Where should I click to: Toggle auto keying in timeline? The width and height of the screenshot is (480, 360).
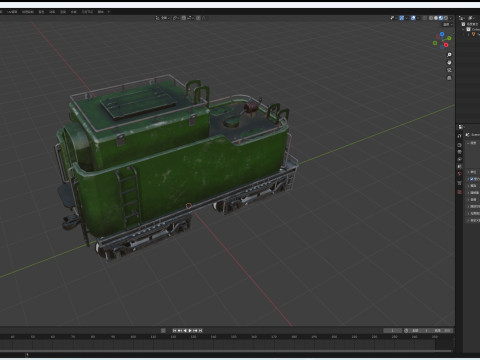[163, 330]
